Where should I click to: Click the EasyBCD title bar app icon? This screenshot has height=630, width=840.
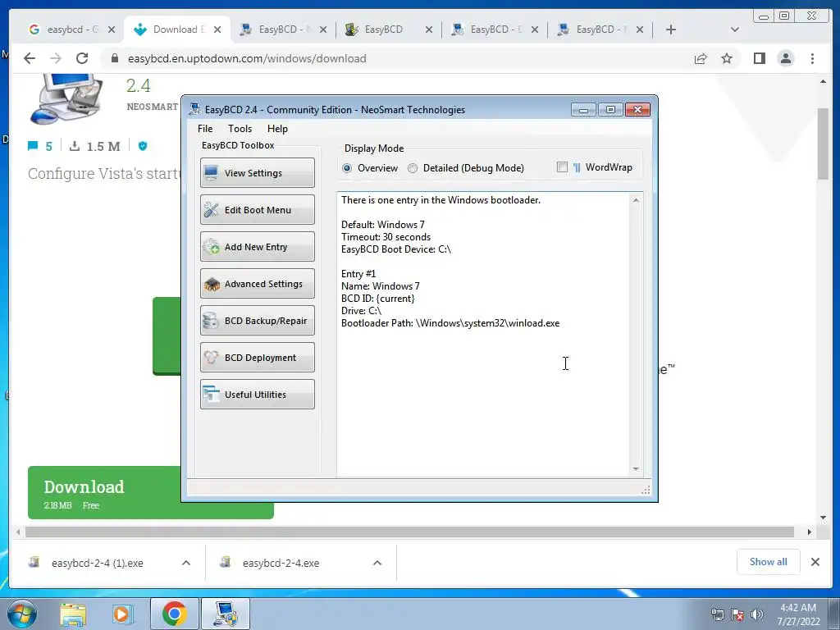[194, 109]
